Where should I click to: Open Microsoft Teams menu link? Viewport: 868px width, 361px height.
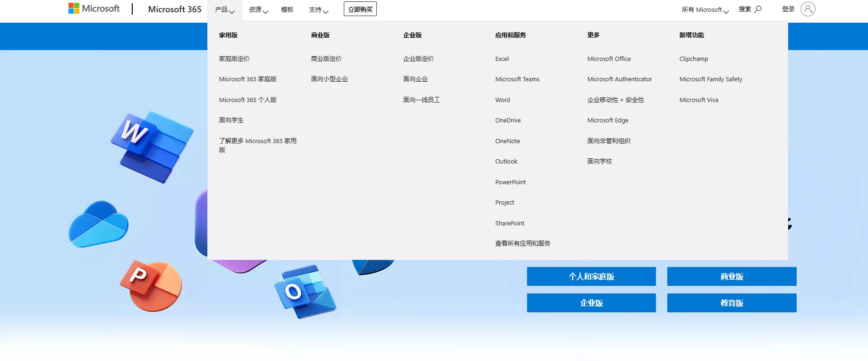click(518, 79)
